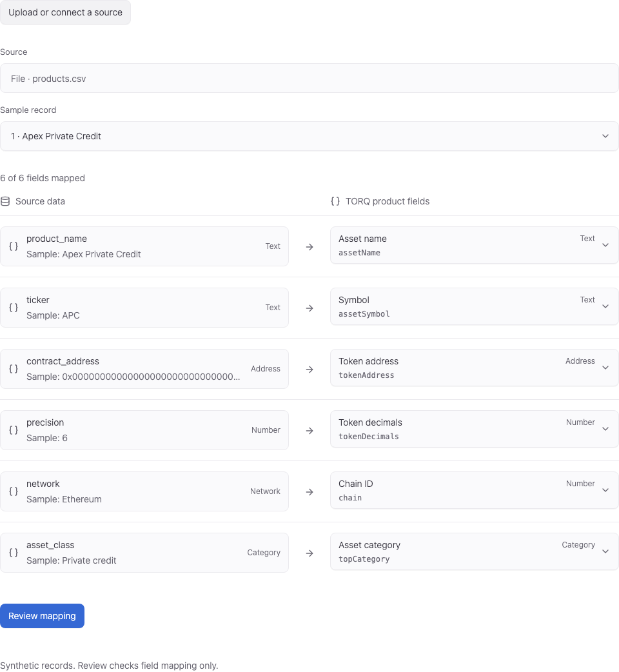This screenshot has width=619, height=672.
Task: Open the Sample record dropdown
Action: (x=309, y=136)
